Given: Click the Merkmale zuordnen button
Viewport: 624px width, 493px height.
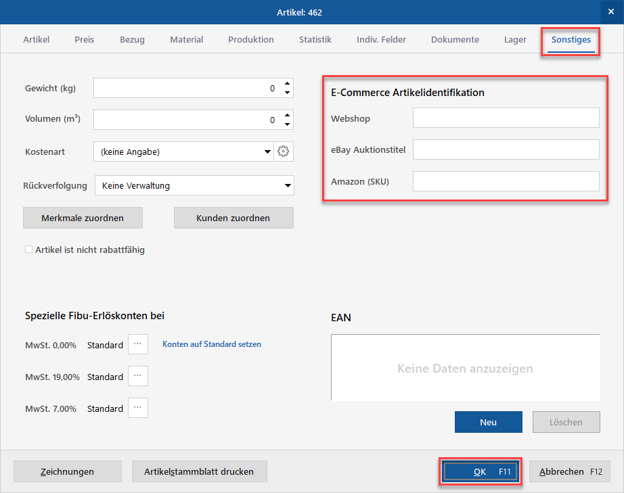Looking at the screenshot, I should coord(82,218).
